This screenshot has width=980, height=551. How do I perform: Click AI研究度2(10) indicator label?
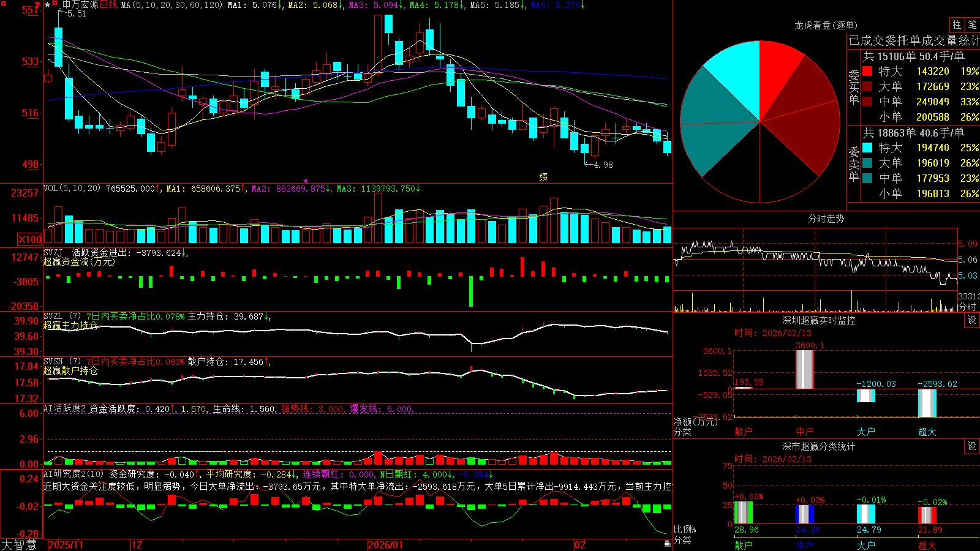(x=73, y=474)
